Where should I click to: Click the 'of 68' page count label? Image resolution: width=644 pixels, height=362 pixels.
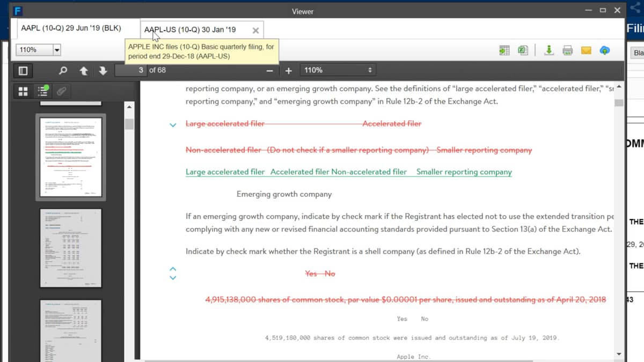coord(157,70)
